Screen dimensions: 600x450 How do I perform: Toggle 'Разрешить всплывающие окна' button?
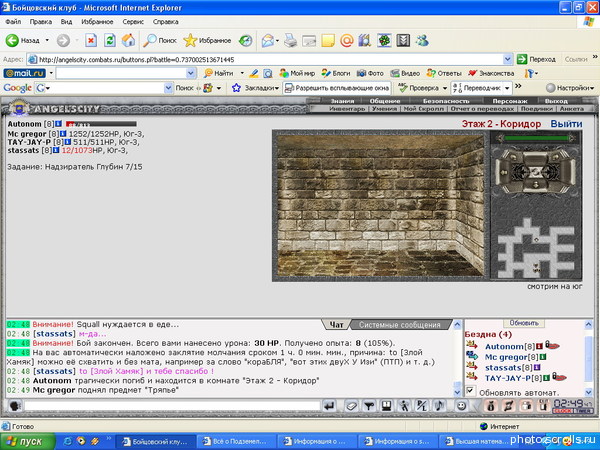click(x=337, y=88)
